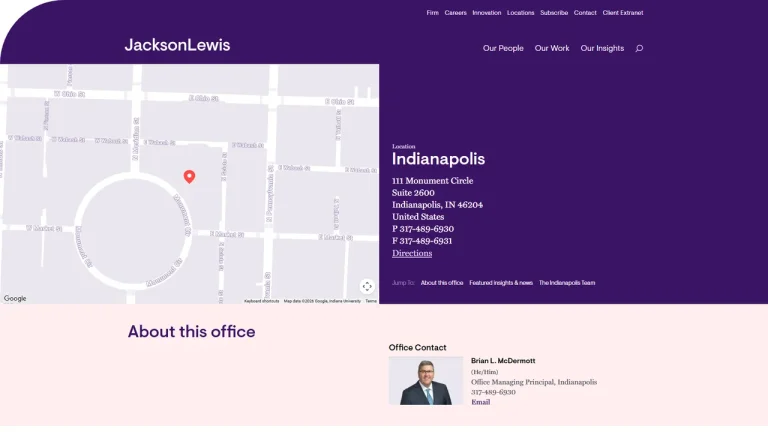
Task: Jump to The Indianapolis Team section
Action: click(x=567, y=283)
